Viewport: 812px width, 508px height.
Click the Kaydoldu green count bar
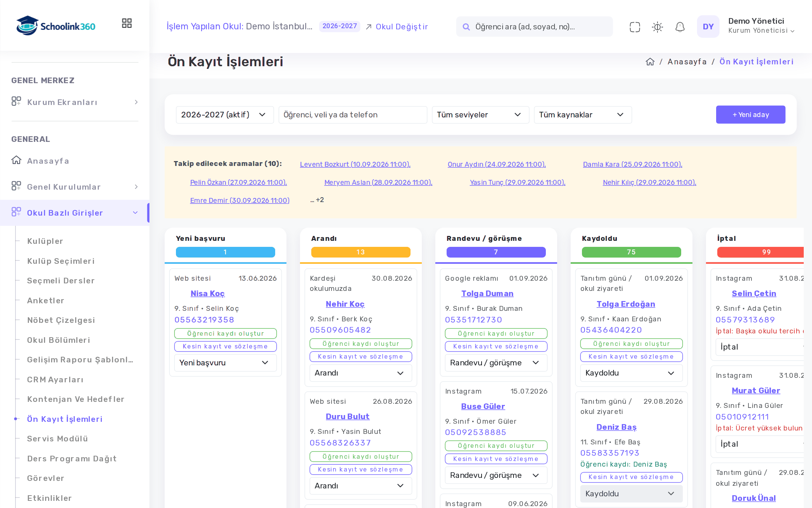coord(631,252)
